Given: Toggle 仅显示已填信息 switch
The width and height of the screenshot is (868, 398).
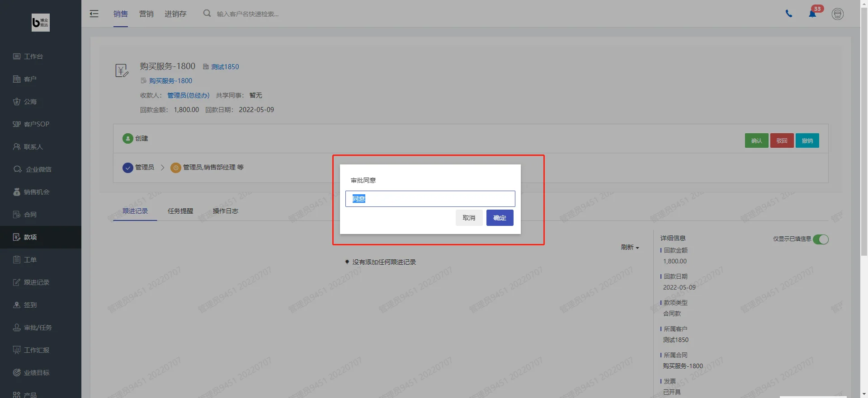Looking at the screenshot, I should pos(821,239).
